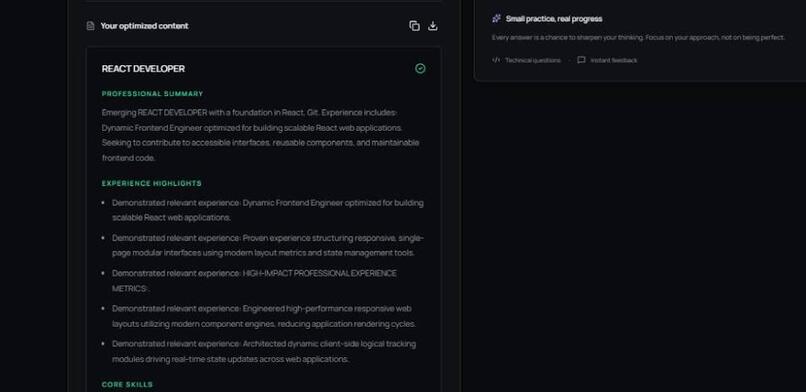Select the 'Your optimized content' header
Screen dimensions: 806x392
pyautogui.click(x=144, y=26)
